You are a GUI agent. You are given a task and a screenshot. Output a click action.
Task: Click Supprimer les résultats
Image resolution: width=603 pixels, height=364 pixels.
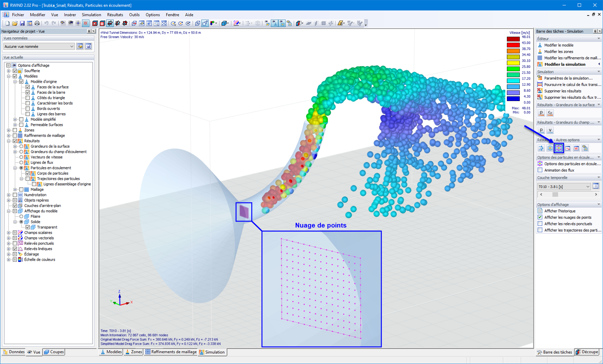[x=562, y=91]
